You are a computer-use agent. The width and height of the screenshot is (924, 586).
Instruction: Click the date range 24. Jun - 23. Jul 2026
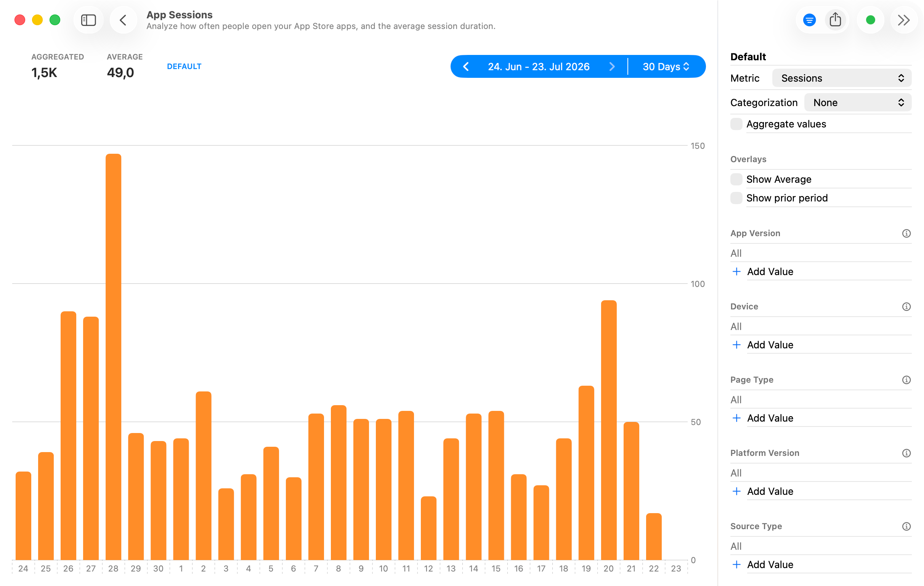click(539, 67)
